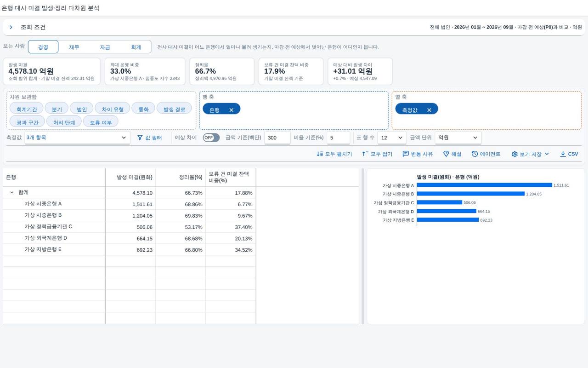
Task: Edit the 비율 기준(%) input field
Action: pos(338,138)
